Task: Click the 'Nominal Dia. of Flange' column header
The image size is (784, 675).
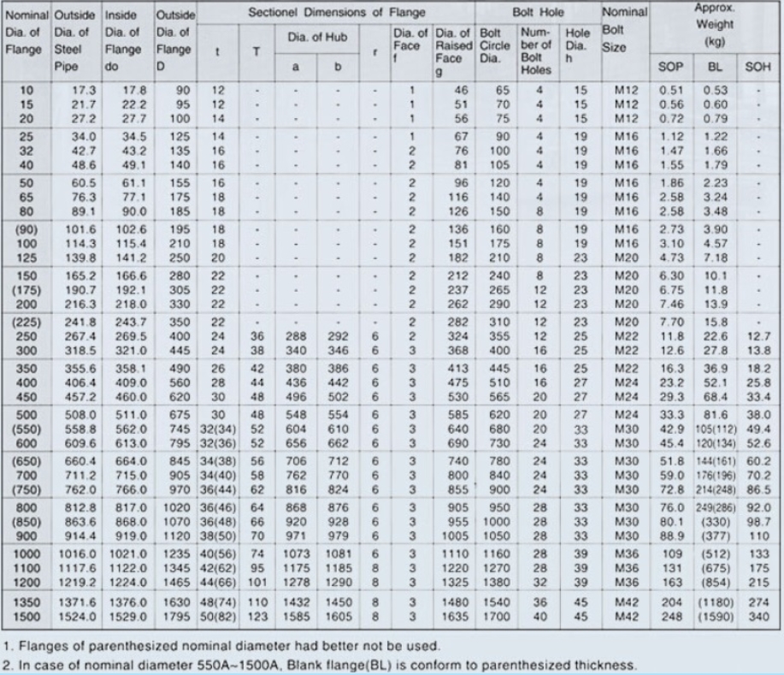Action: click(26, 33)
